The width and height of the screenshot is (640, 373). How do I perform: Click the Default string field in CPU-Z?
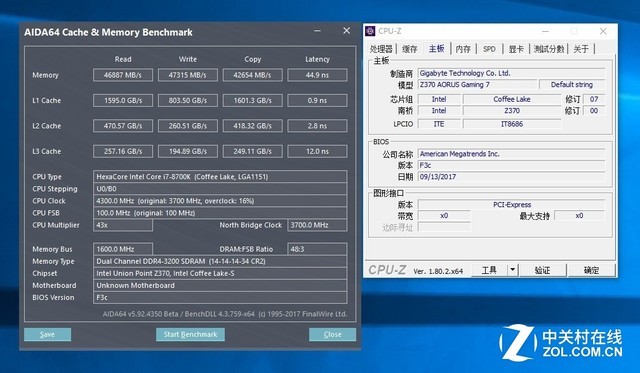(x=572, y=84)
